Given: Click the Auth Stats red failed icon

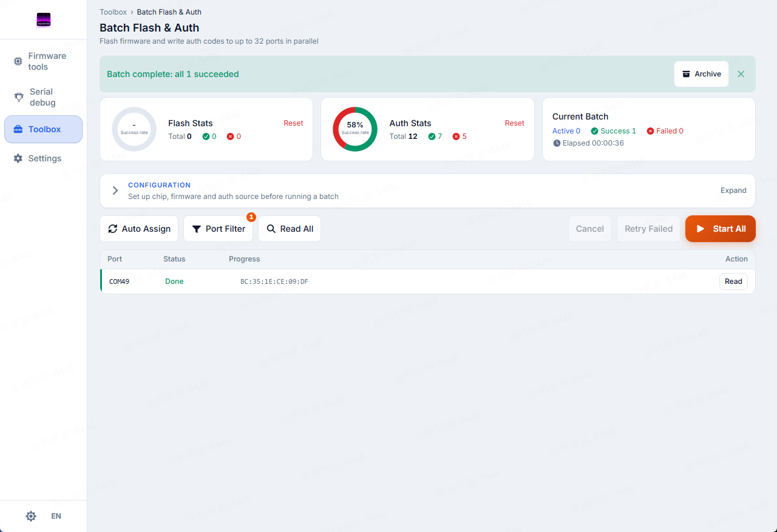Looking at the screenshot, I should (x=456, y=136).
